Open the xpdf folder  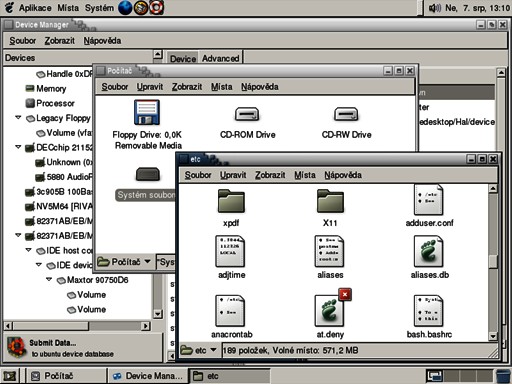[231, 201]
